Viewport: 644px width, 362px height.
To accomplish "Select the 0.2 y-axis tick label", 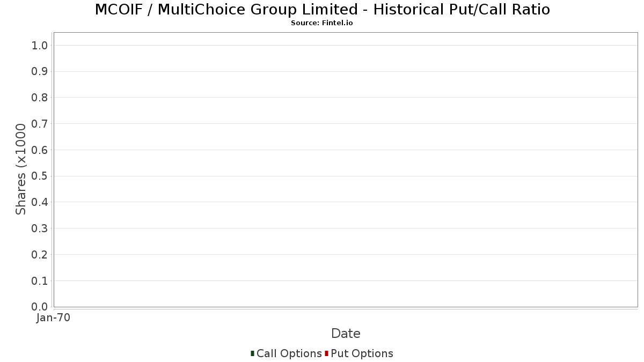I will 40,255.
